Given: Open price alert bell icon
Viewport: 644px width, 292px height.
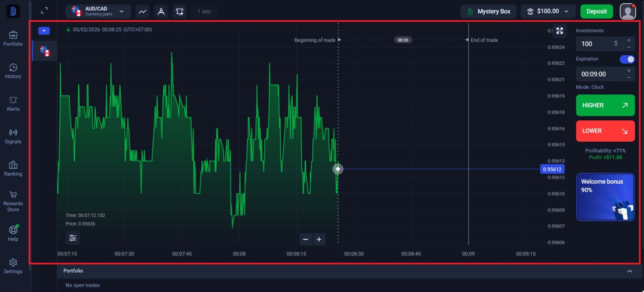Looking at the screenshot, I should pos(180,12).
